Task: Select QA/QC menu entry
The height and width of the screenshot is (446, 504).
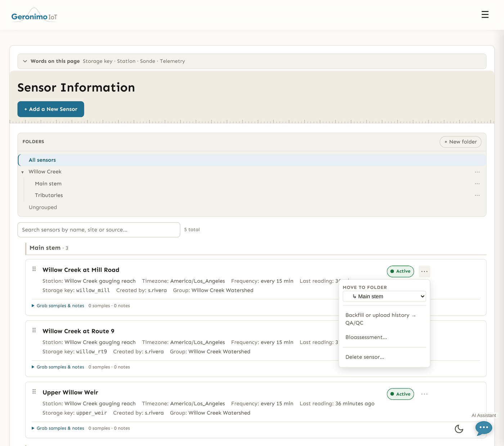Action: 354,323
